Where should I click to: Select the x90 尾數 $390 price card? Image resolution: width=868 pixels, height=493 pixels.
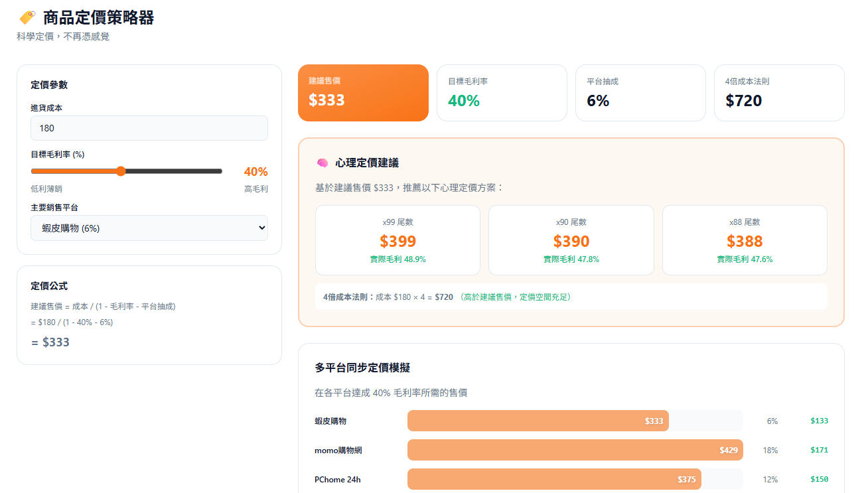pos(571,240)
